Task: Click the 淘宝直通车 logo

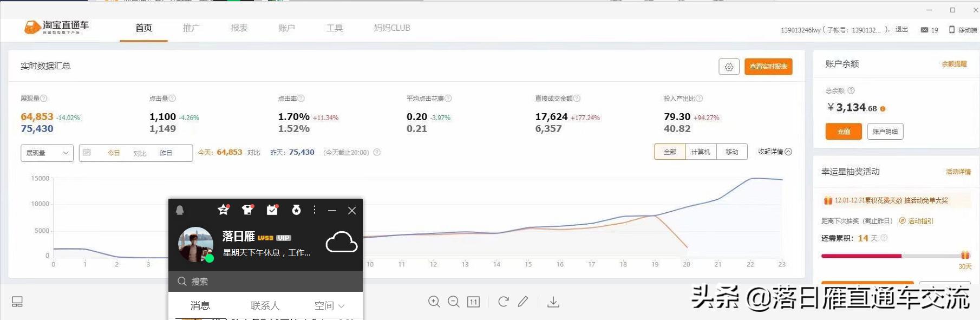Action: pyautogui.click(x=56, y=27)
